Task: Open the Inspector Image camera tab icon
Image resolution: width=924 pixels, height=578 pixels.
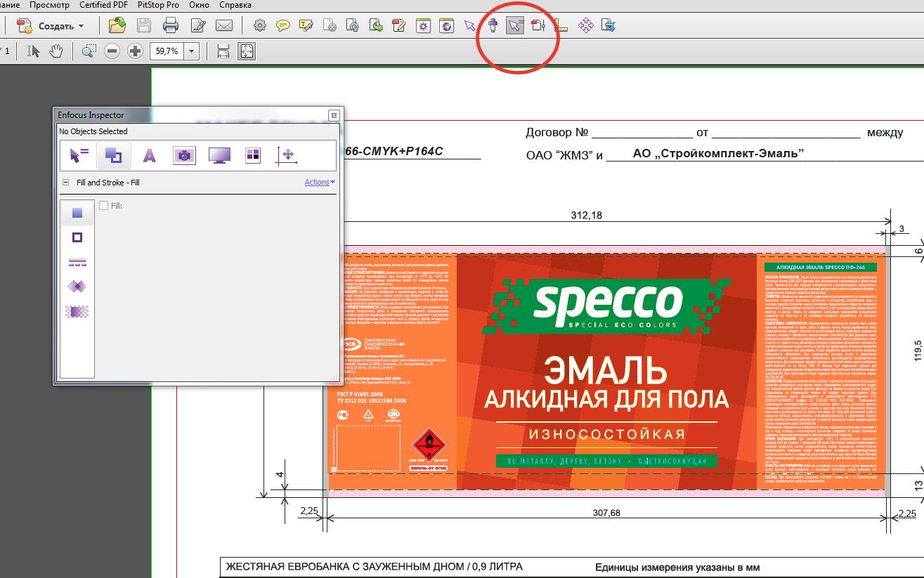Action: [184, 155]
